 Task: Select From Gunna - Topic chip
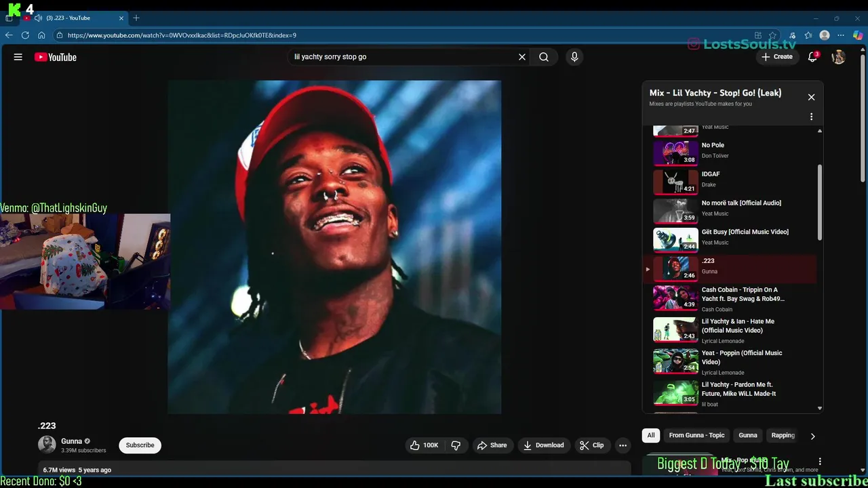(696, 435)
